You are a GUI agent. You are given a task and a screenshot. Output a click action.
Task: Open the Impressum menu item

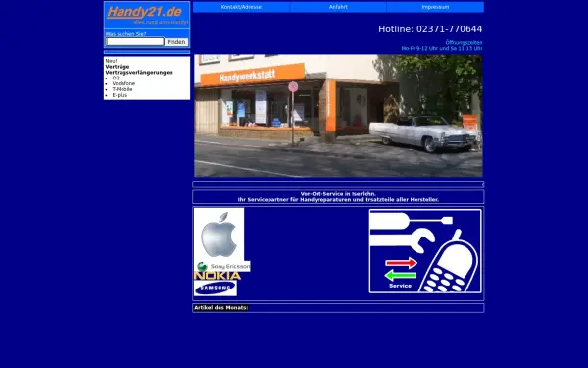click(x=435, y=7)
